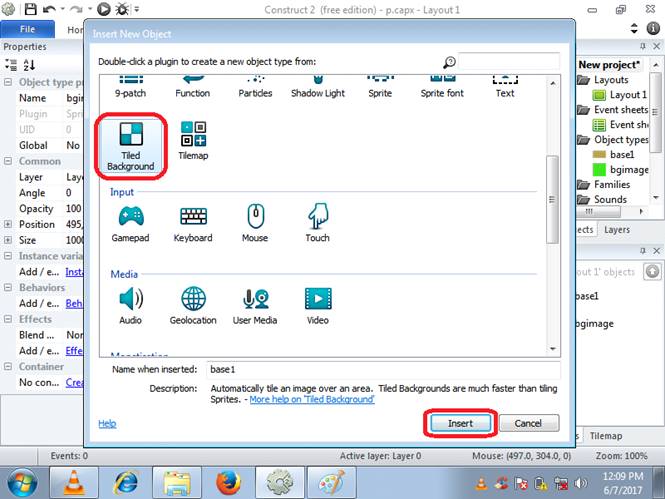Collapse the Behaviors section
The image size is (665, 499).
point(8,287)
